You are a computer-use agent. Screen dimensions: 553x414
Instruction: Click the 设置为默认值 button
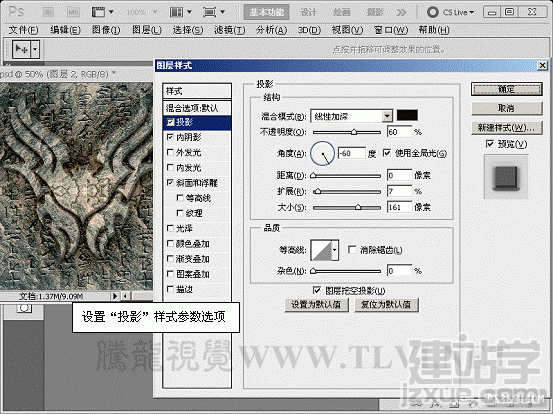click(x=316, y=305)
